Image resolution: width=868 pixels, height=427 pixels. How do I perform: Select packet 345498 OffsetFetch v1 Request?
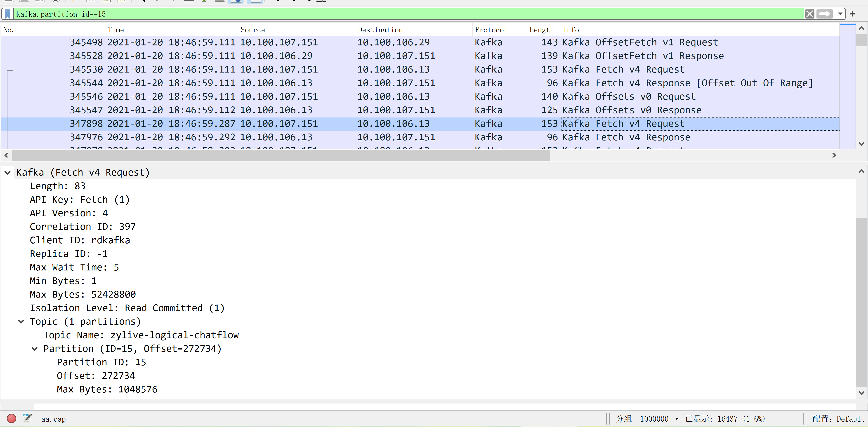[x=404, y=42]
